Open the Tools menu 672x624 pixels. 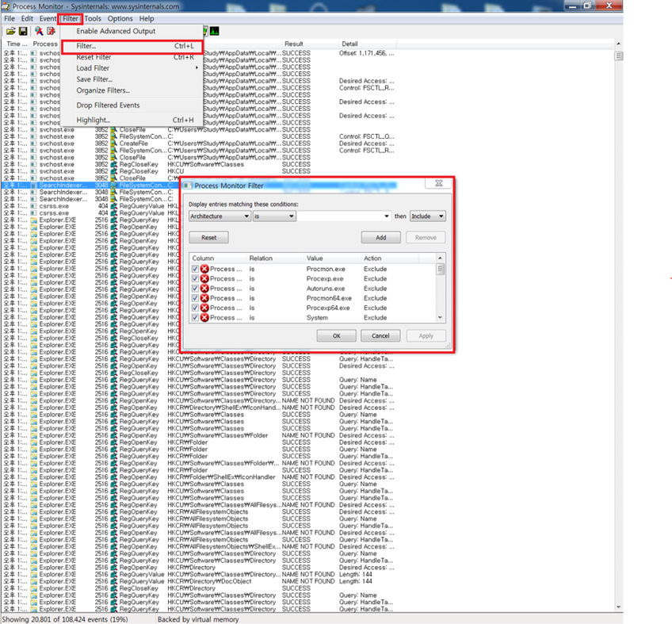pyautogui.click(x=93, y=18)
